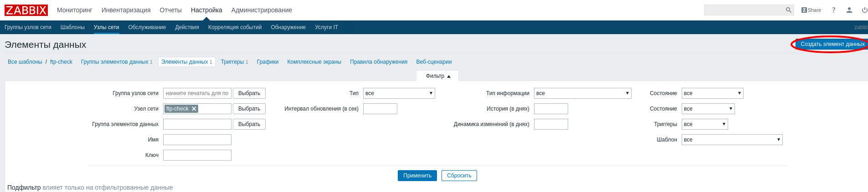Open the Триггеры filter dropdown
Image resolution: width=868 pixels, height=192 pixels.
[x=704, y=124]
